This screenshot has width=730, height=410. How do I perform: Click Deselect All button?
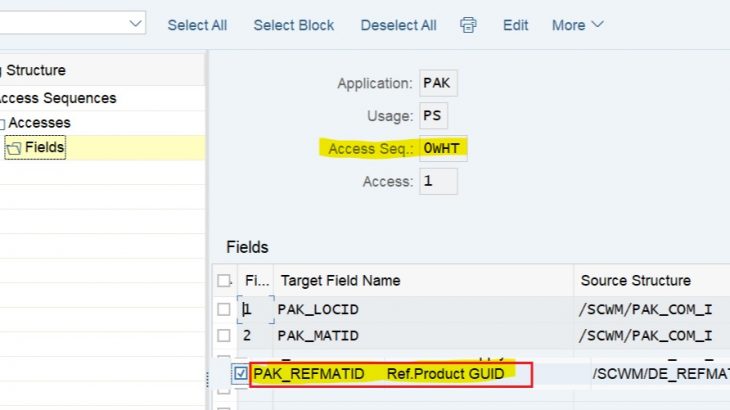tap(398, 25)
